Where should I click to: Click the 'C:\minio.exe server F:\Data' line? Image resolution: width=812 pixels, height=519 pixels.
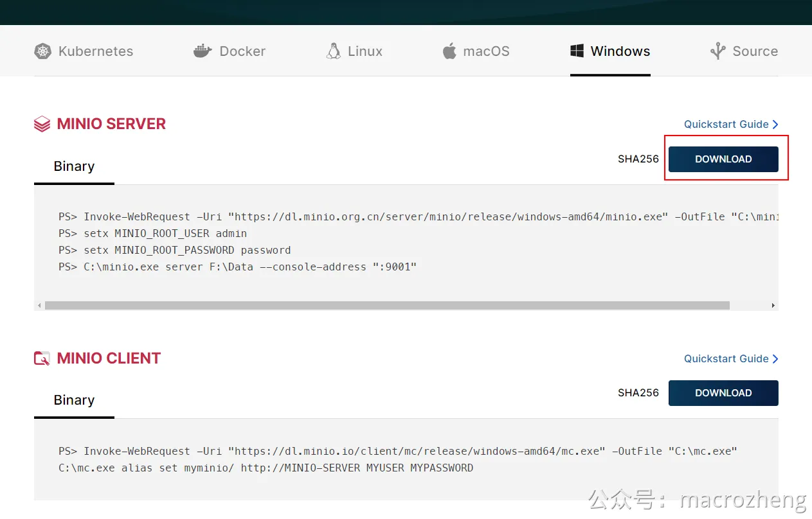pos(238,267)
